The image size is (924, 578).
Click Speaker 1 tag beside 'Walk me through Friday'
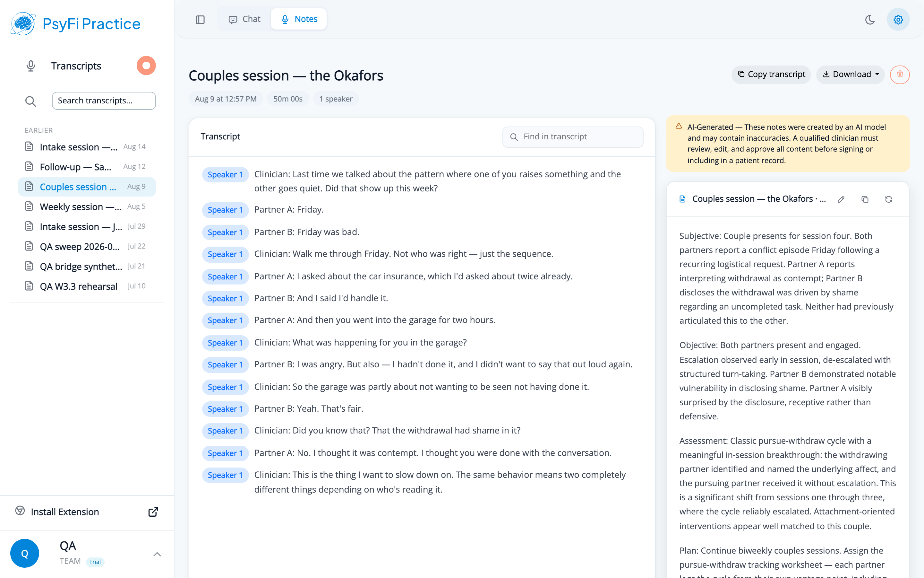pyautogui.click(x=225, y=254)
